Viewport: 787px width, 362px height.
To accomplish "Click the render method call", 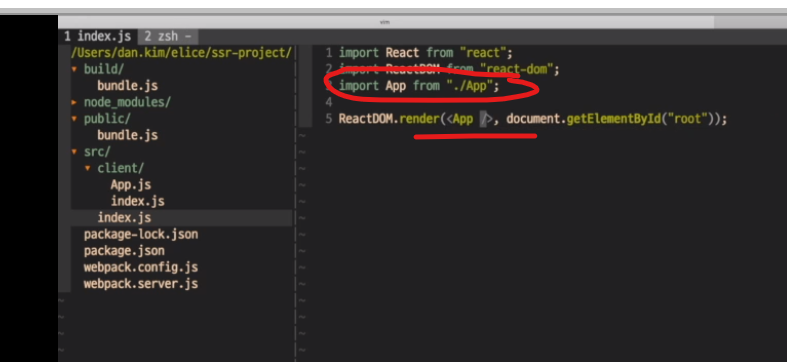I will tap(420, 119).
